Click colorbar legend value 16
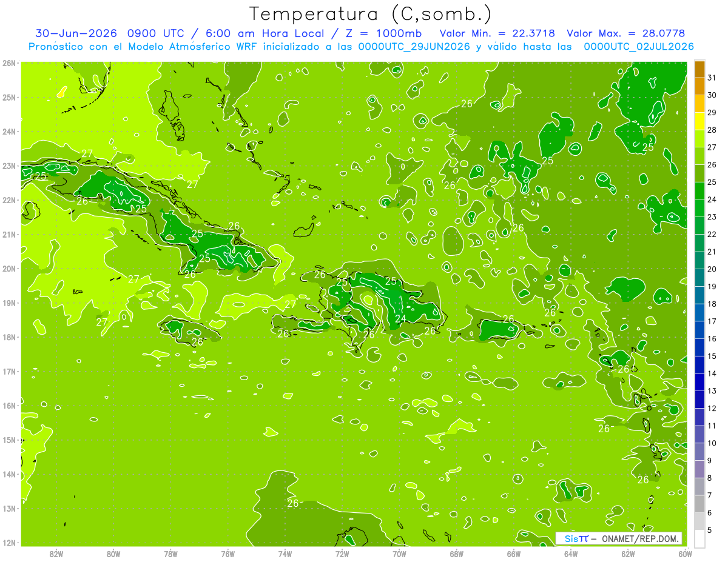The image size is (728, 562). pyautogui.click(x=712, y=339)
